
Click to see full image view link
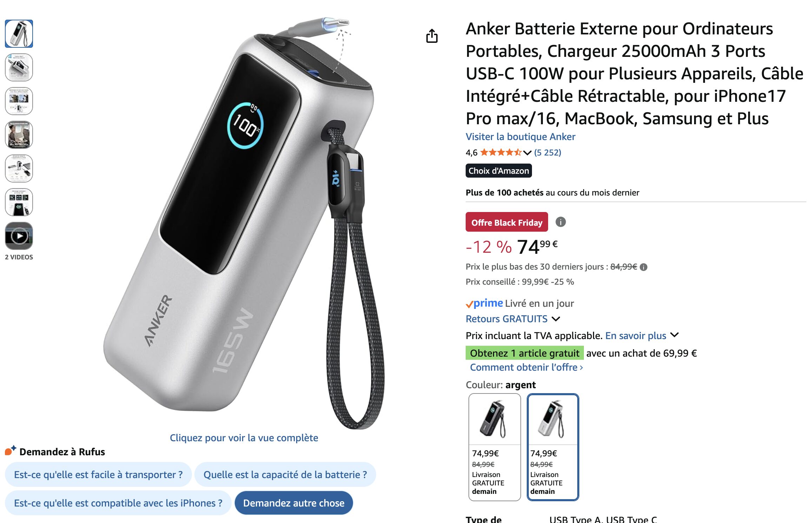pos(244,438)
